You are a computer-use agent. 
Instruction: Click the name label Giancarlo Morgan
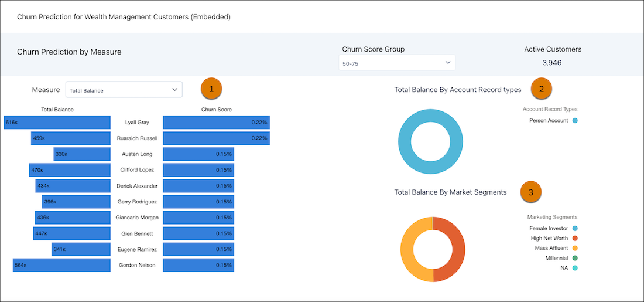[137, 217]
